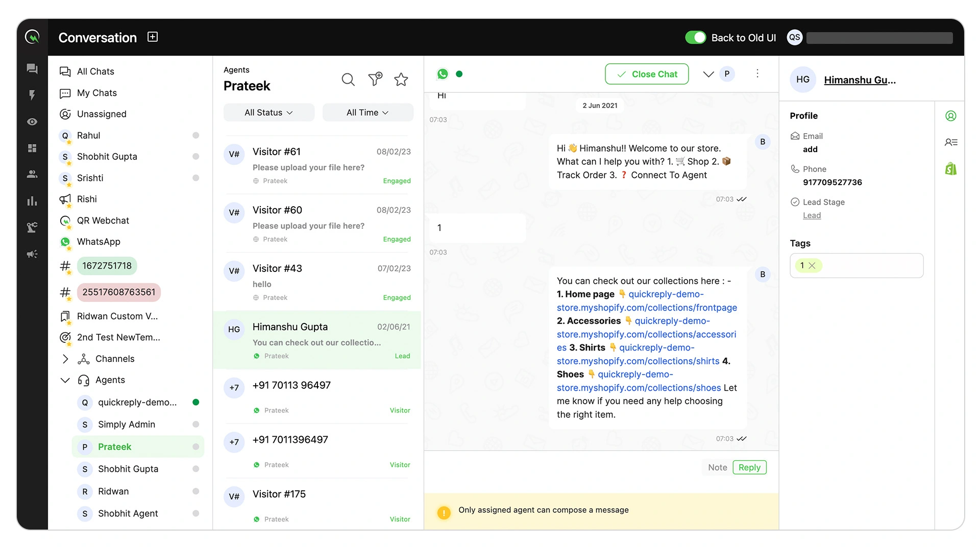This screenshot has height=551, width=980.
Task: Open the All Time dropdown
Action: 367,113
